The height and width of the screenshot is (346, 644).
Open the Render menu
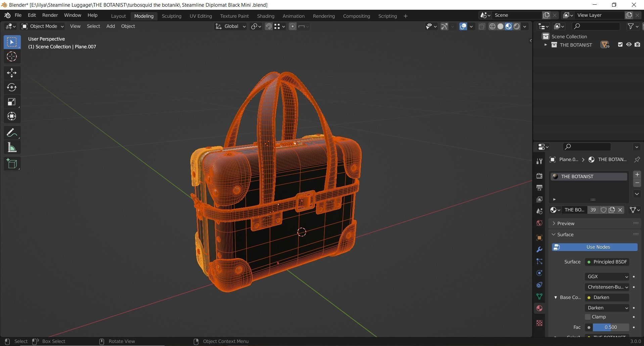tap(50, 15)
